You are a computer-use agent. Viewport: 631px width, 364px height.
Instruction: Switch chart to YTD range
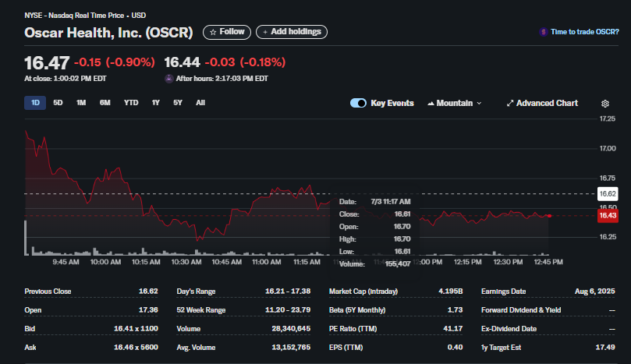point(131,103)
